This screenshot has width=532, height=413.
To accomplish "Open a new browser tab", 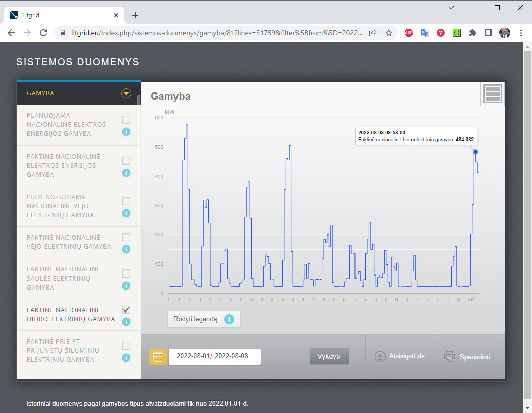I will click(135, 15).
